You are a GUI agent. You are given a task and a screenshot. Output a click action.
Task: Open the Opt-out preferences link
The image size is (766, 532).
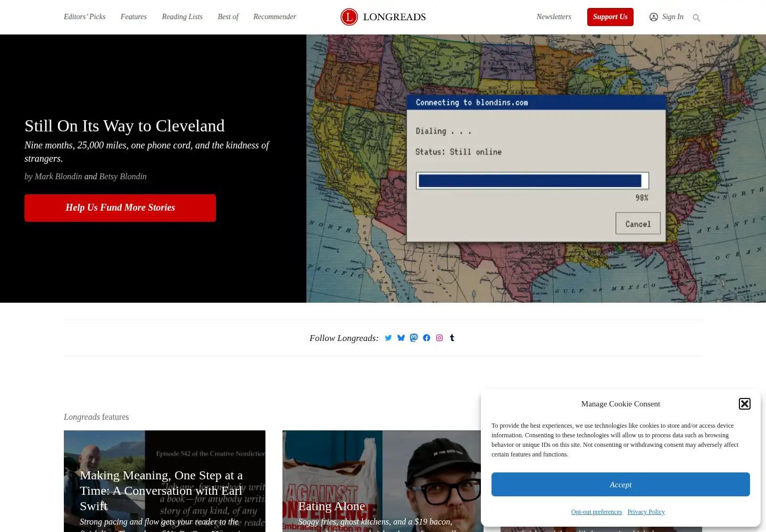[596, 512]
